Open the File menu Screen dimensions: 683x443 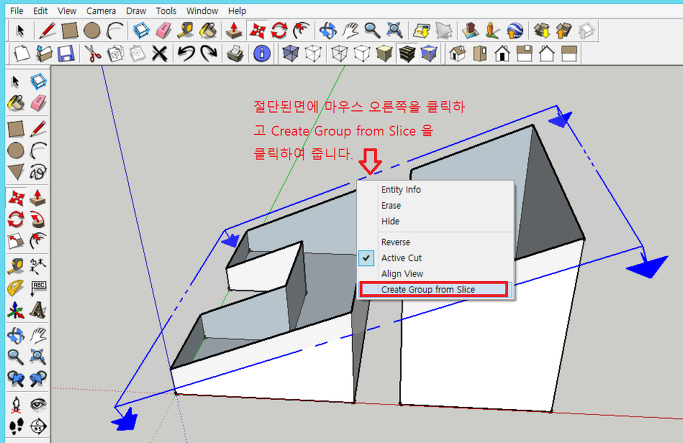pyautogui.click(x=17, y=11)
